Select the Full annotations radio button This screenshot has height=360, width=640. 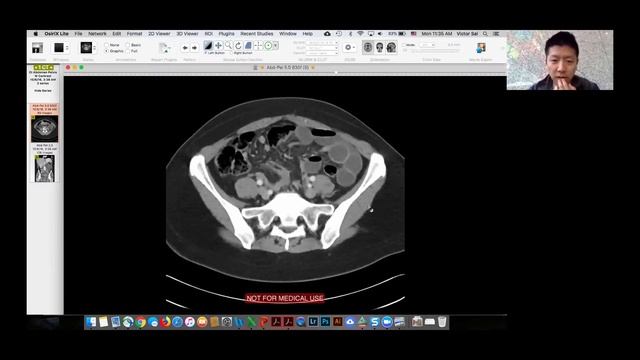point(128,51)
